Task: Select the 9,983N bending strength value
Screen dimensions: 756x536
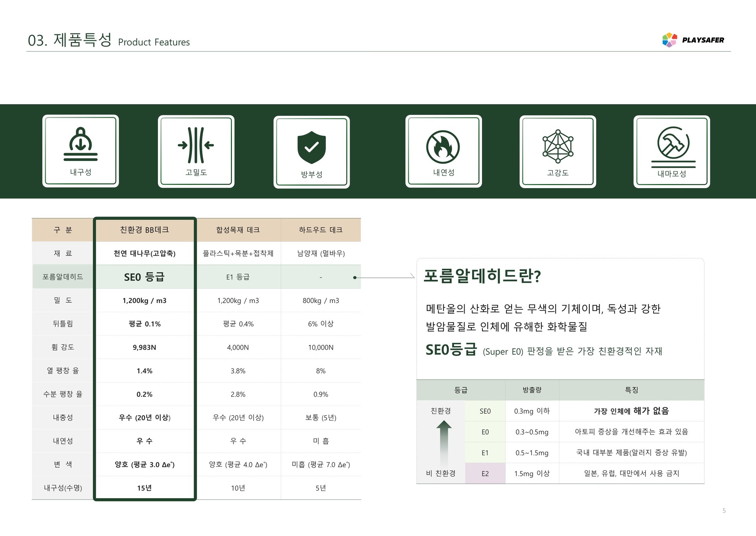Action: [144, 347]
